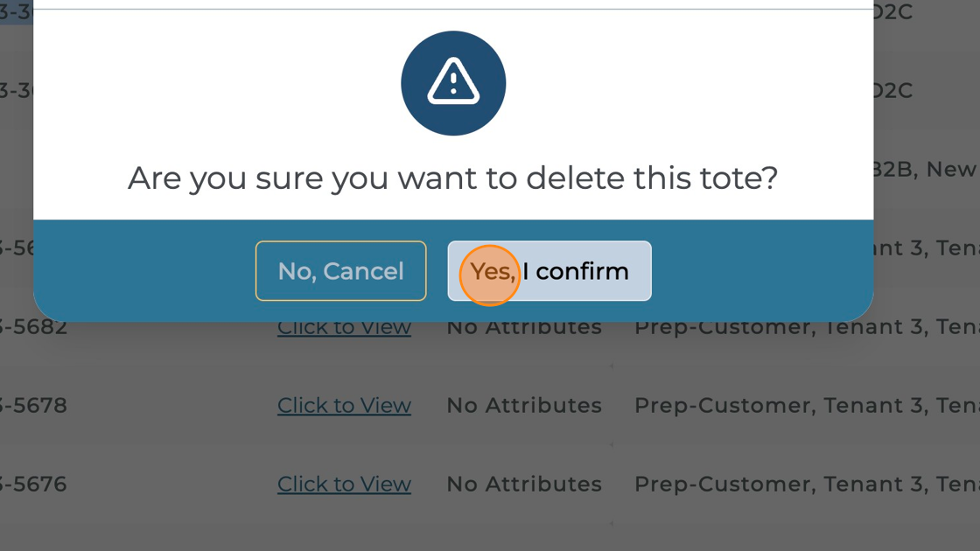Click the delete tote confirmation question text
980x551 pixels.
pos(453,178)
